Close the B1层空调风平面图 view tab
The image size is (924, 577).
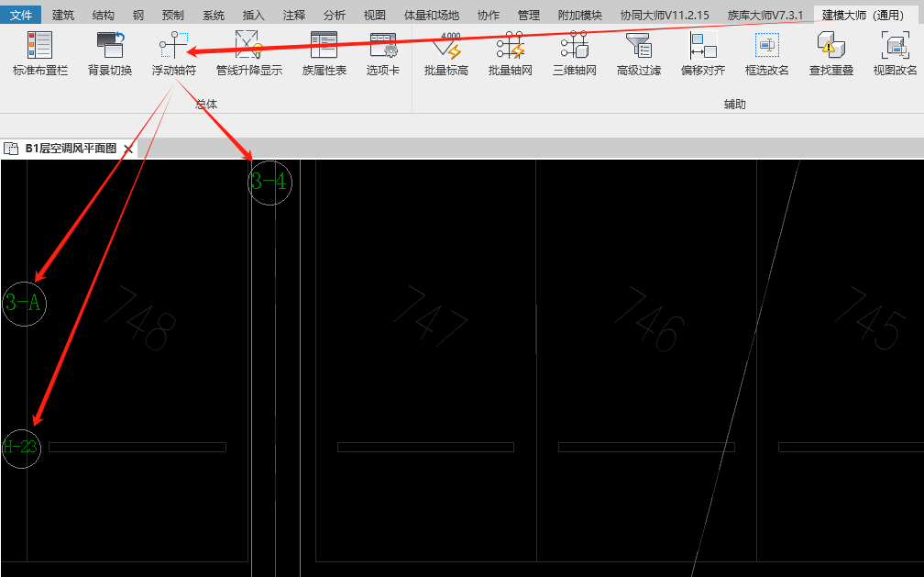(128, 149)
